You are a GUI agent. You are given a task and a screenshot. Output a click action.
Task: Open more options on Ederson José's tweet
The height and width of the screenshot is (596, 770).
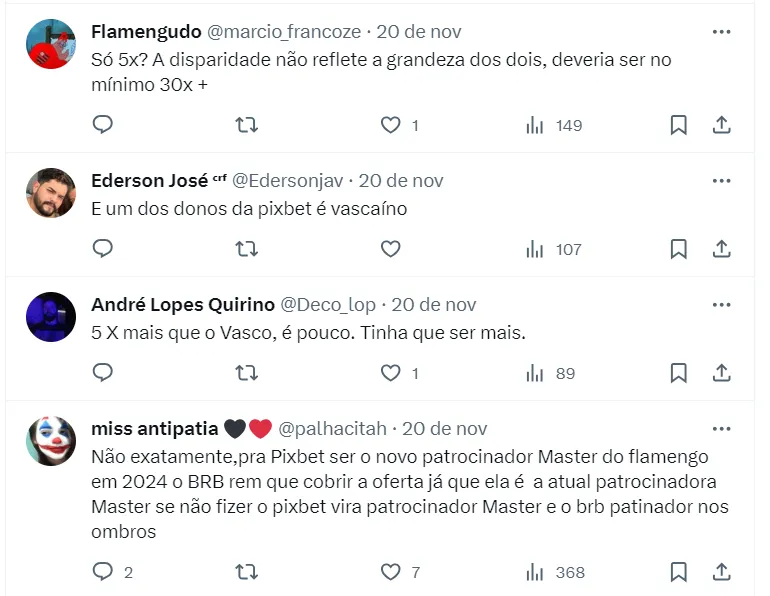point(721,181)
